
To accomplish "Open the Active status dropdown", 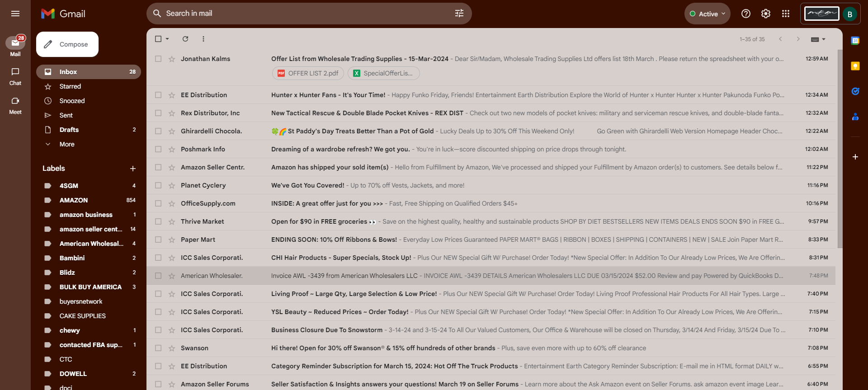I will coord(708,14).
